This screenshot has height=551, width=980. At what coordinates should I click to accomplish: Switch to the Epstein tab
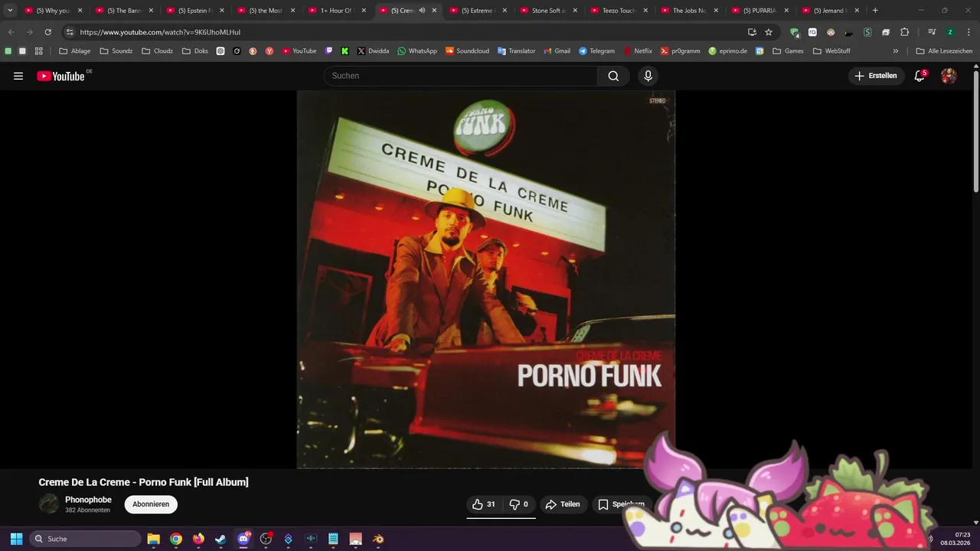coord(194,11)
